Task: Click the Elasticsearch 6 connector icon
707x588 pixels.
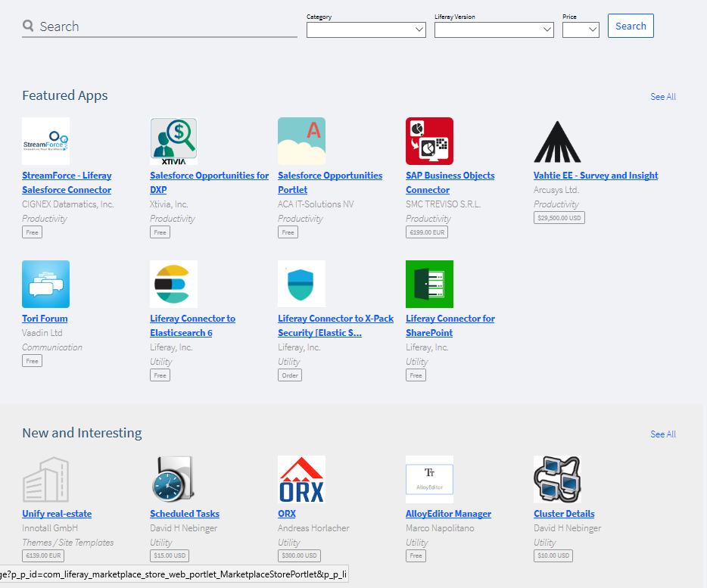Action: pos(173,284)
